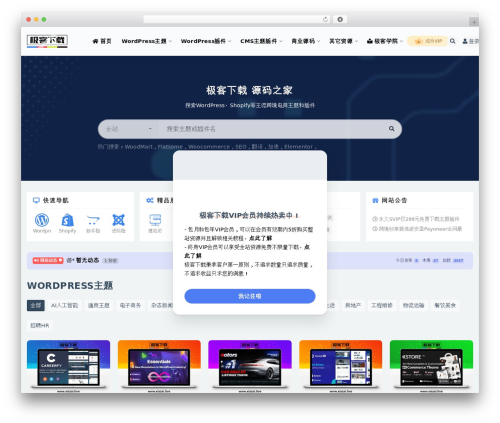Select the 工程维修 category tab
This screenshot has width=500, height=423.
pos(382,305)
